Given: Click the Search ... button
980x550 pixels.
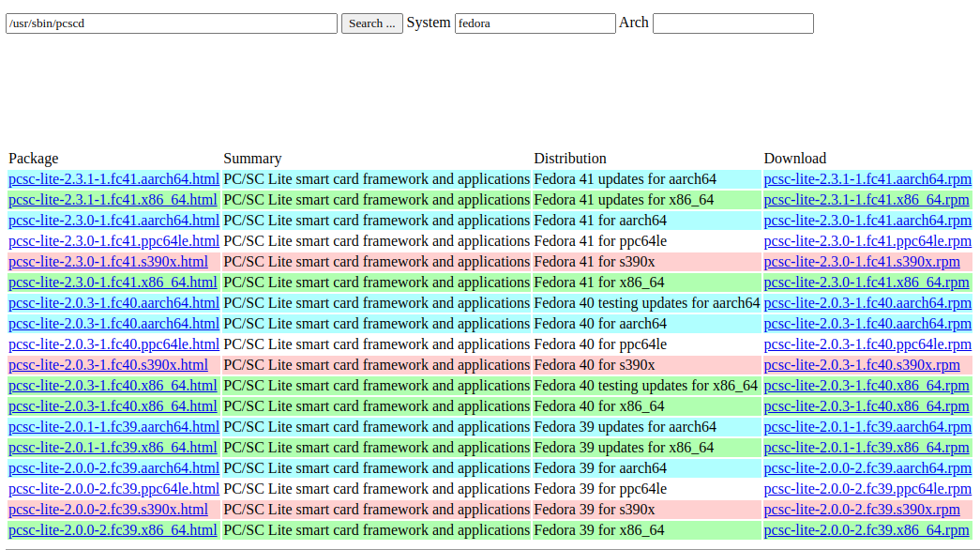Looking at the screenshot, I should 372,23.
